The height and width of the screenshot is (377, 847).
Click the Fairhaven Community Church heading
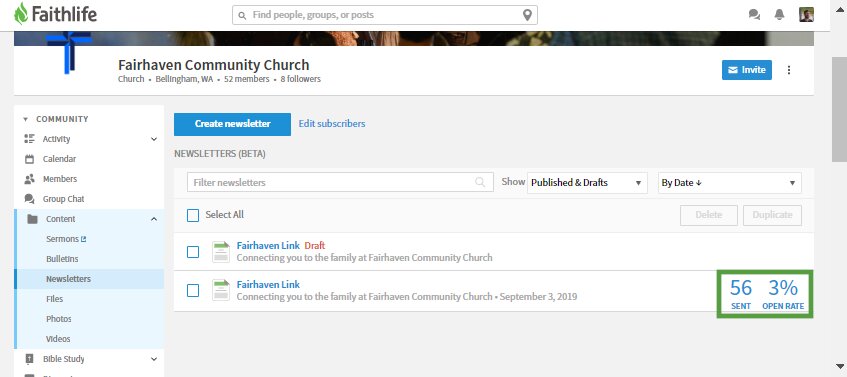[213, 65]
